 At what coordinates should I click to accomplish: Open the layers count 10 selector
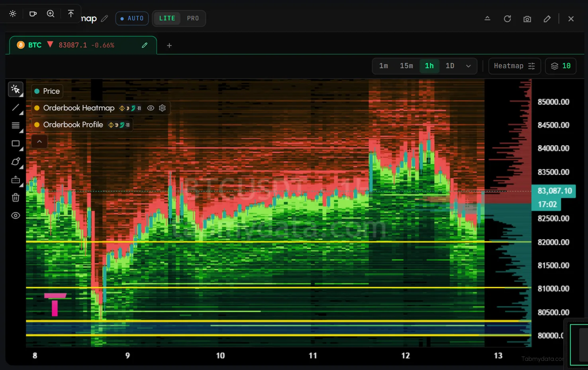[561, 66]
